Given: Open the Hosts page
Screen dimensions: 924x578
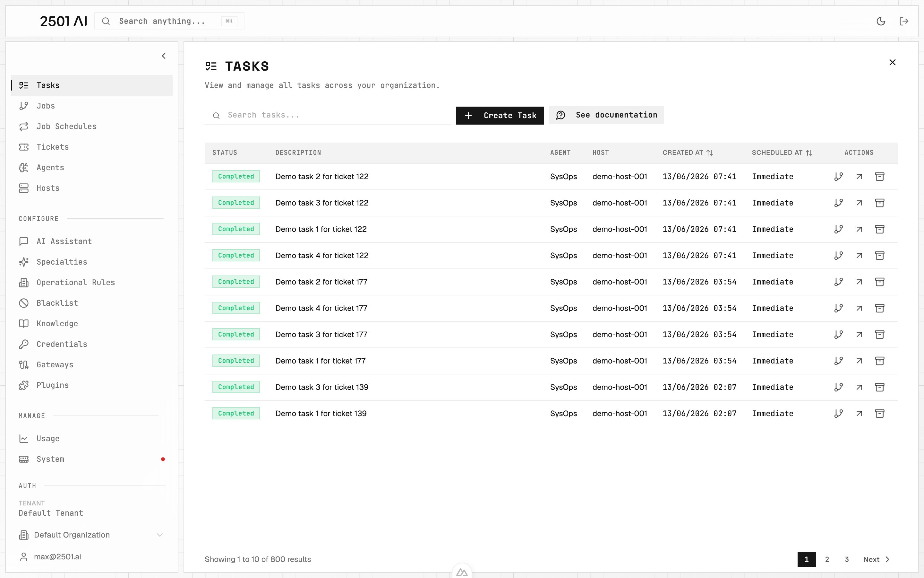Looking at the screenshot, I should click(x=92, y=188).
